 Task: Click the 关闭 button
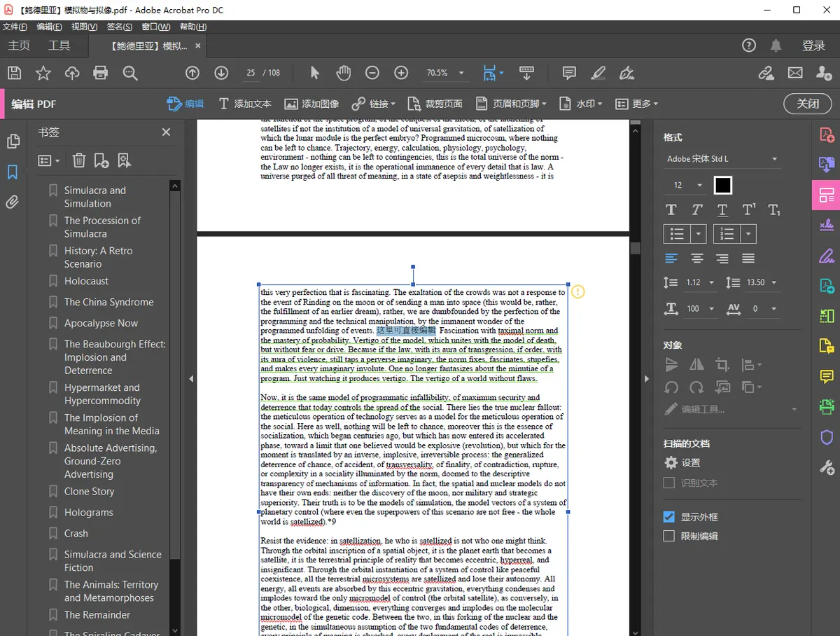click(808, 104)
